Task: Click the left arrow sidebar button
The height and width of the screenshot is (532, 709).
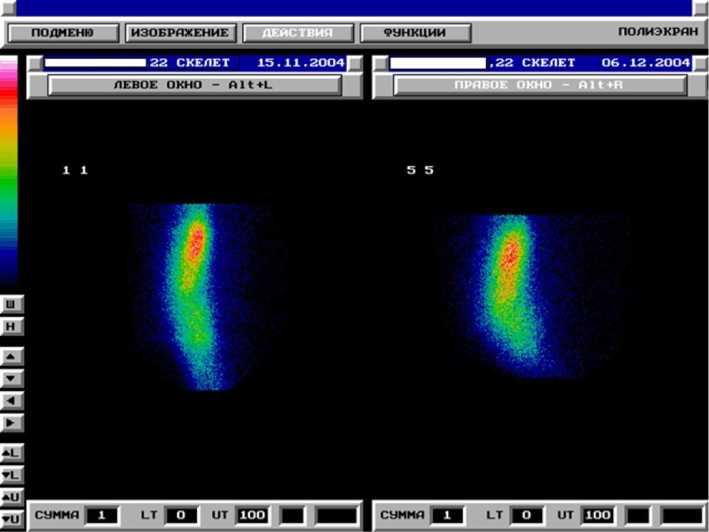Action: point(11,401)
